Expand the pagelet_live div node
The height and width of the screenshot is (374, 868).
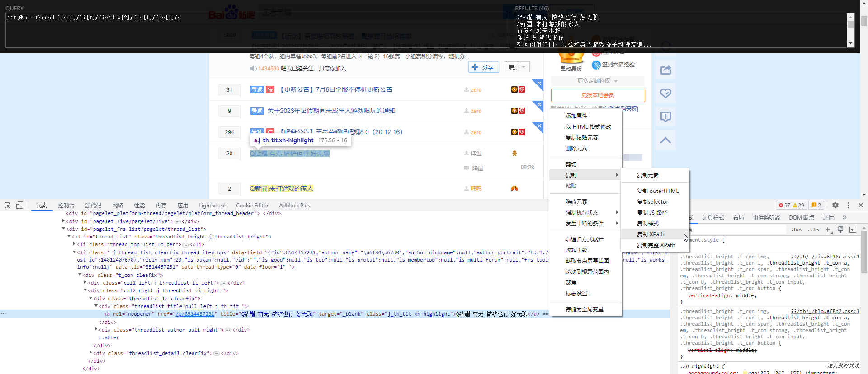coord(63,221)
